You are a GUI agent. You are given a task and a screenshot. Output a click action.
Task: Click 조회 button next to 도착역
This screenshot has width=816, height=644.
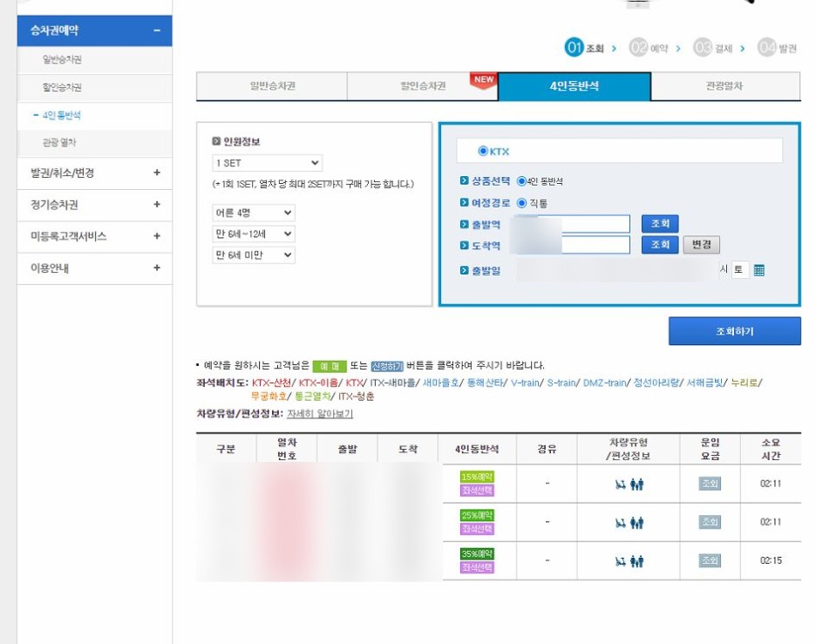point(660,245)
